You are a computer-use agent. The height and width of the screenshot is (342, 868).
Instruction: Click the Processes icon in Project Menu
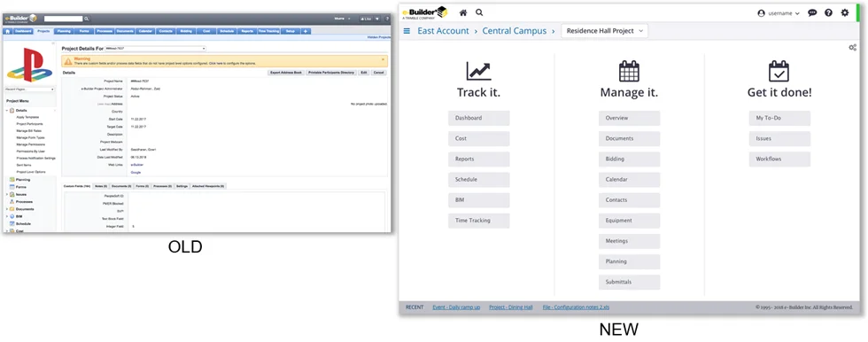[x=12, y=201]
